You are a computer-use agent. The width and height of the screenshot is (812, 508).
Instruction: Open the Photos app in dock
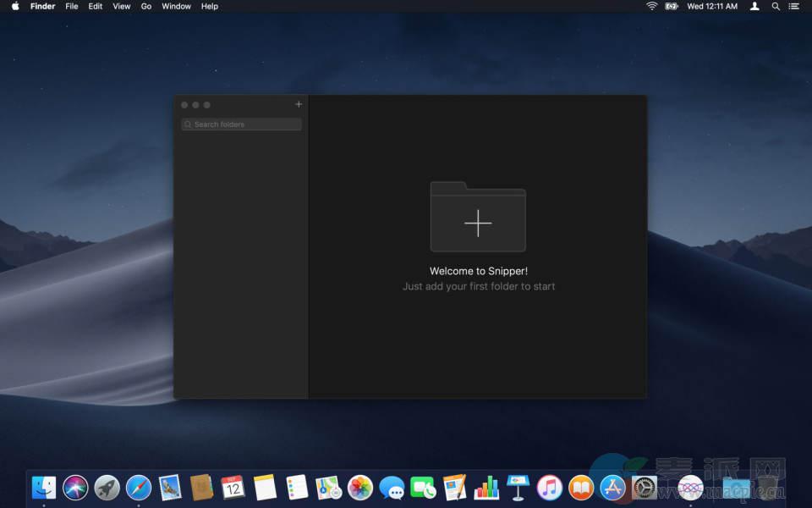pyautogui.click(x=360, y=487)
